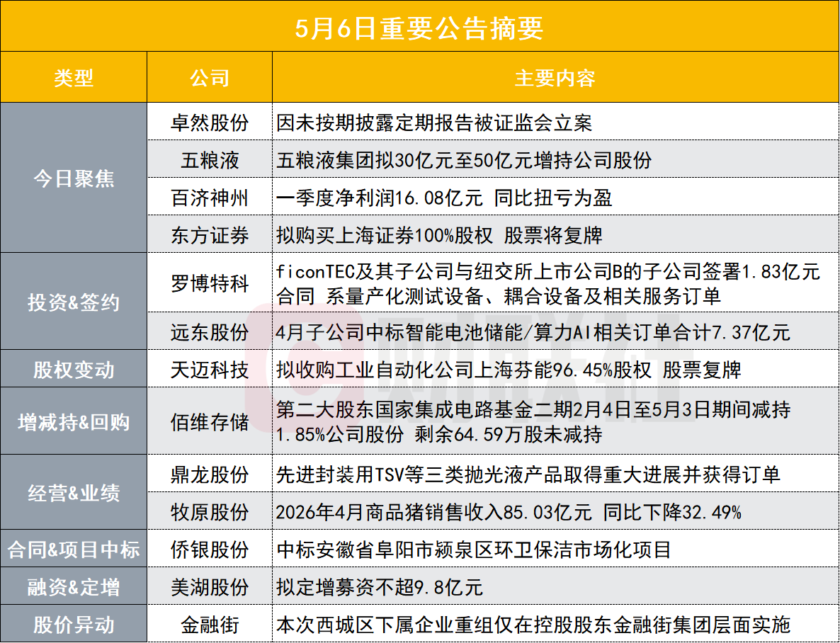Screen dimensions: 840x643
Task: Click the '合同&项目中标' category cell
Action: point(74,550)
